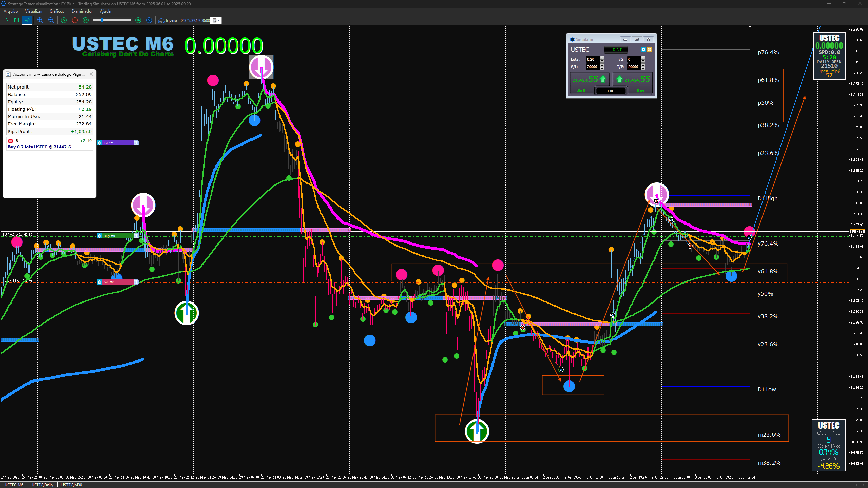Viewport: 868px width, 488px height.
Task: Switch chart to bar chart mode
Action: click(6, 20)
